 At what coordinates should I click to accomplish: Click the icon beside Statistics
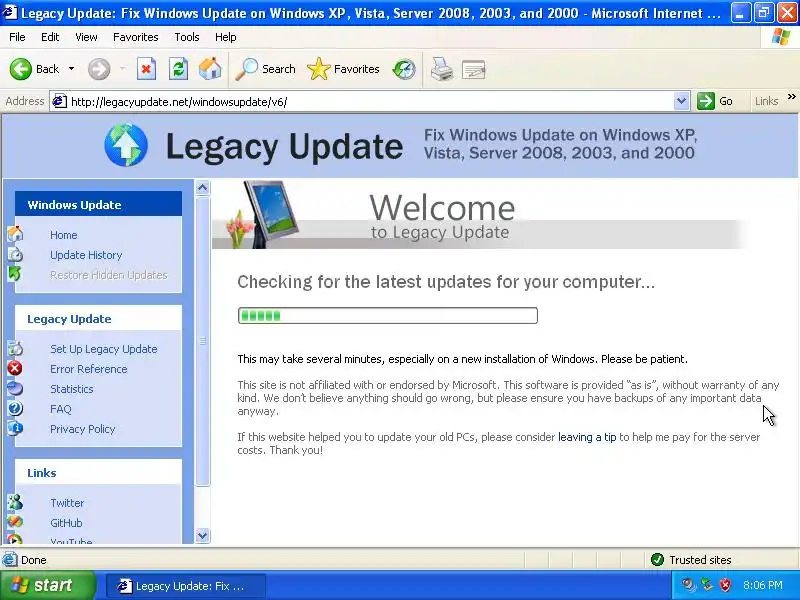coord(15,388)
